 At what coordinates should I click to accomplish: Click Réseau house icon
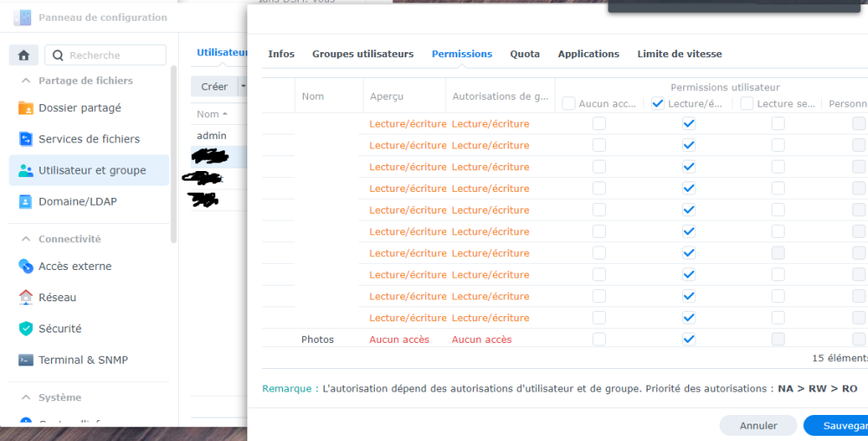25,297
